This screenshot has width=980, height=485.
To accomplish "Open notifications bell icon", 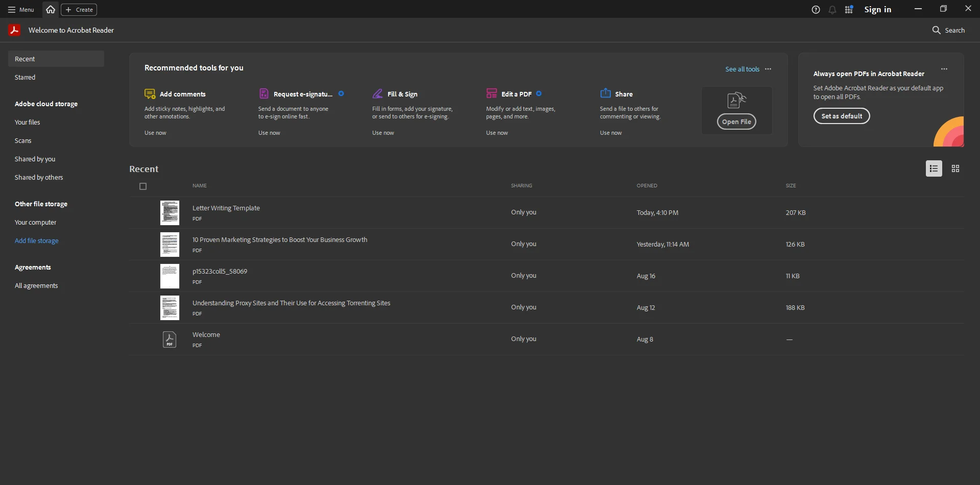I will tap(832, 10).
